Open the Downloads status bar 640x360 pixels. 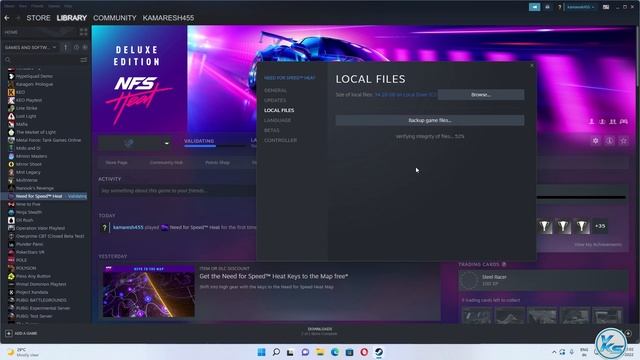[320, 331]
